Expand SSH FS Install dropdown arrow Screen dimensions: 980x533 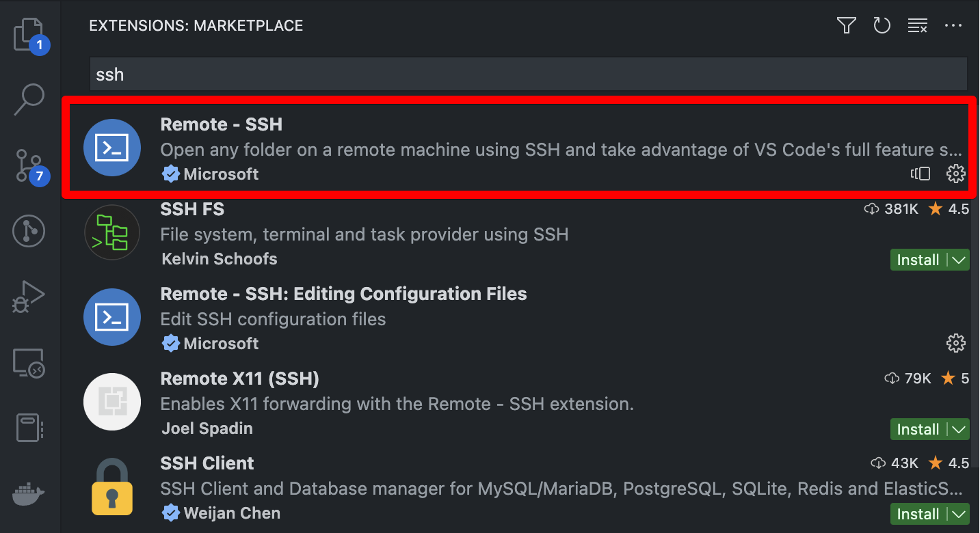[x=959, y=260]
